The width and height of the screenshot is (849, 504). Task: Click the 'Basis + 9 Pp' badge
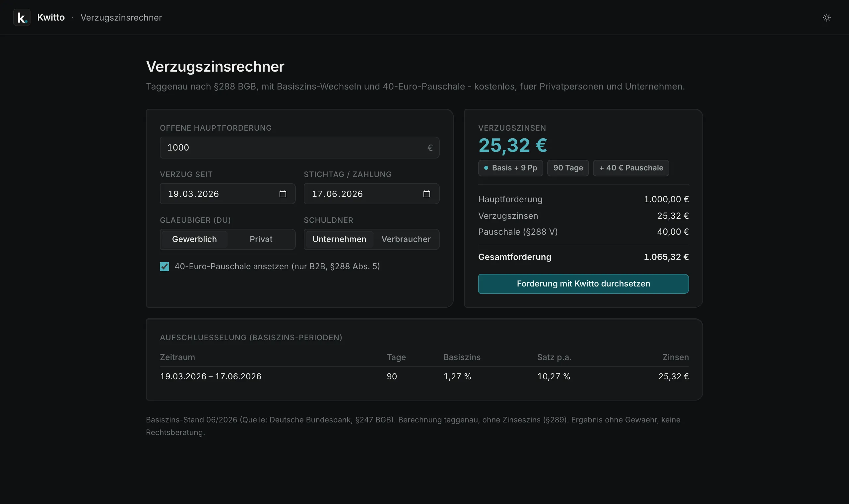510,168
